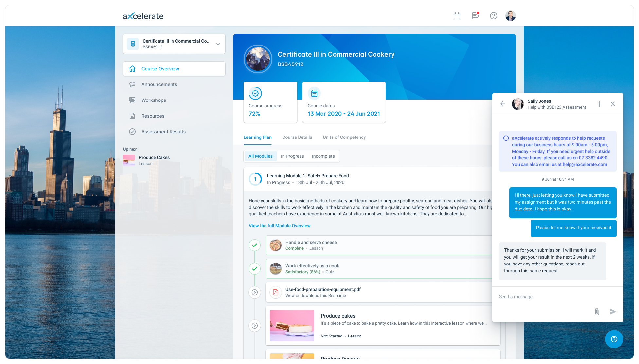Open View the full Module Overview link
The height and width of the screenshot is (364, 639).
pos(280,226)
